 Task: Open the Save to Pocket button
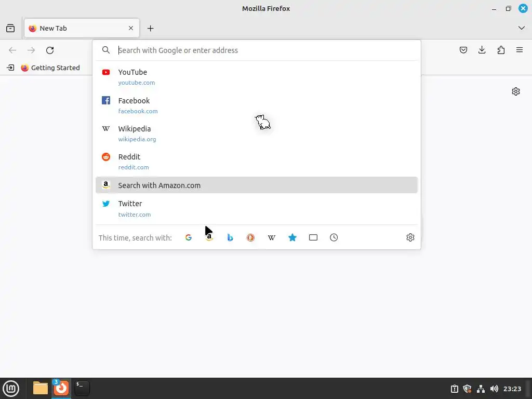[463, 50]
